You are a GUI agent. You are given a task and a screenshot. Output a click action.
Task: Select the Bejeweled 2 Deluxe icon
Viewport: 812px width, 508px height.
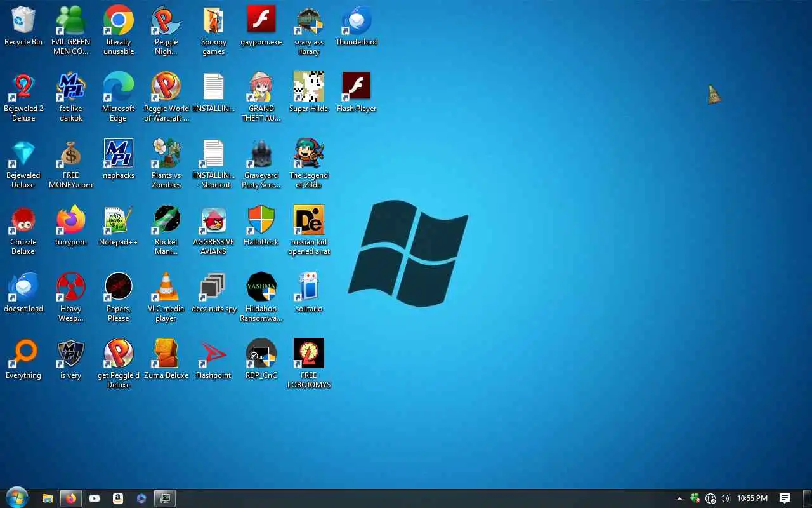coord(23,97)
